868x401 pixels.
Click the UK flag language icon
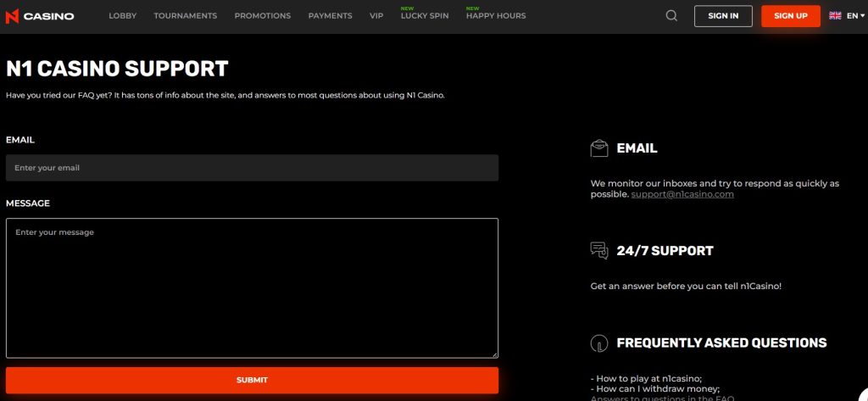pos(835,15)
